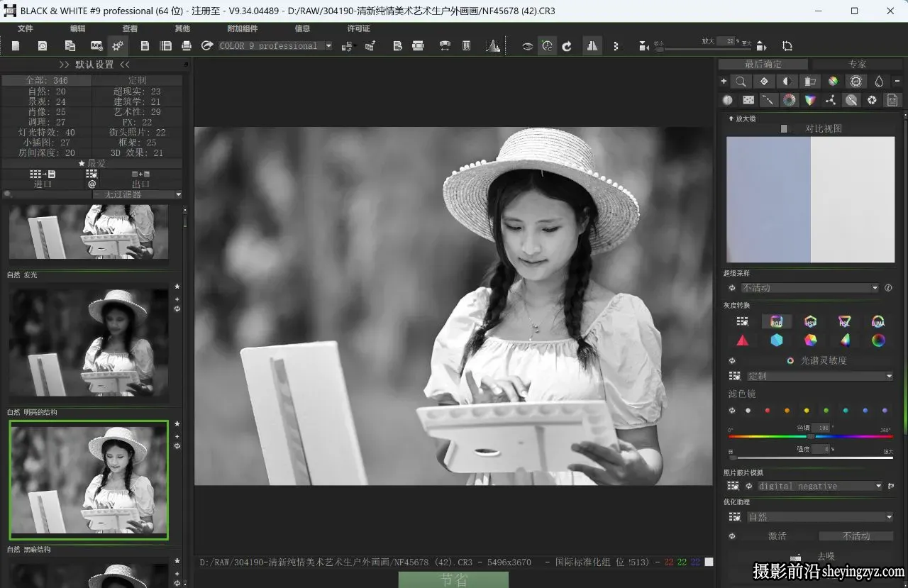Viewport: 908px width, 588px height.
Task: Click the color wheel panel icon
Action: point(789,100)
